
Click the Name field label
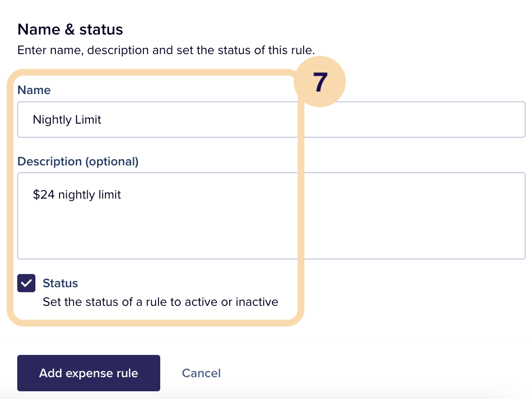click(x=34, y=90)
